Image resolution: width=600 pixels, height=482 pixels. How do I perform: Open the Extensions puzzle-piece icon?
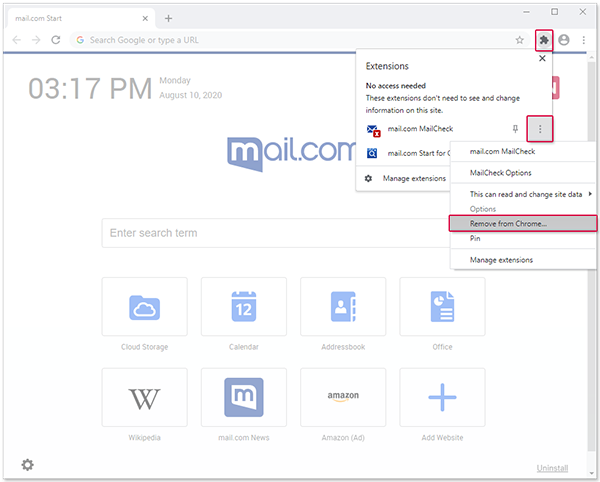coord(544,40)
